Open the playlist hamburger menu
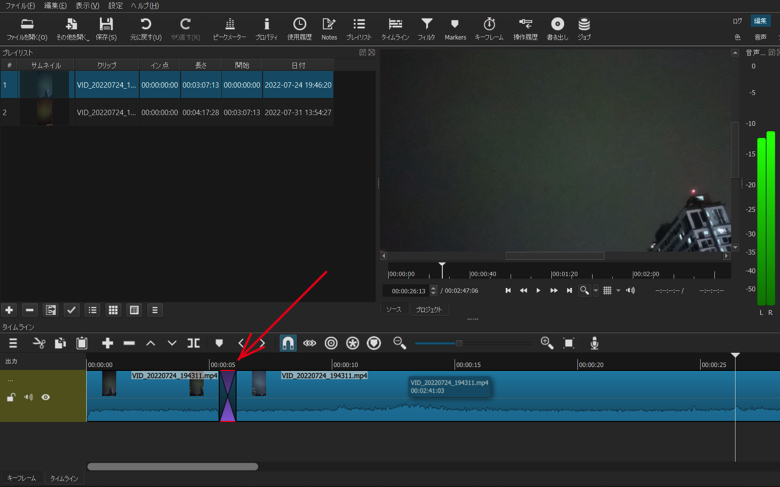 [x=155, y=310]
